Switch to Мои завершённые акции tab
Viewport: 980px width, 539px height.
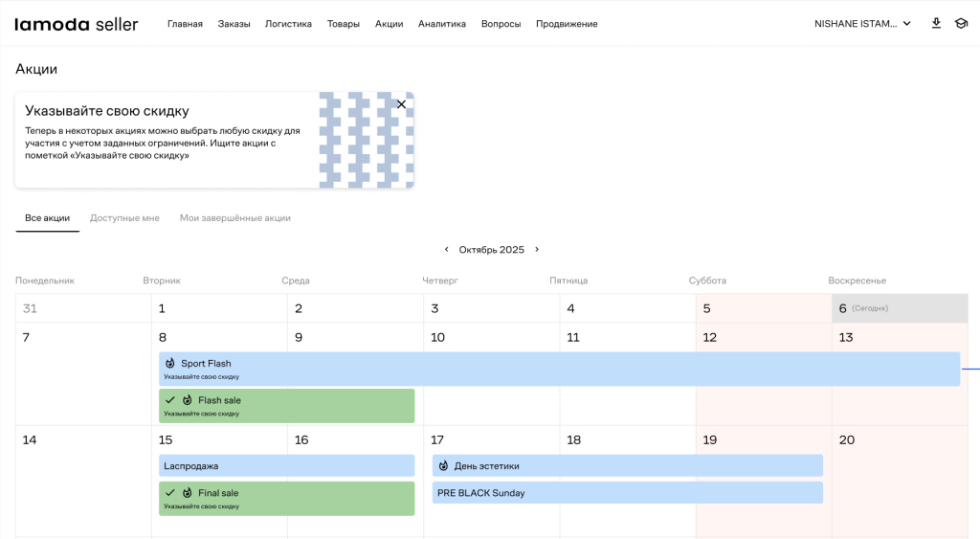234,218
